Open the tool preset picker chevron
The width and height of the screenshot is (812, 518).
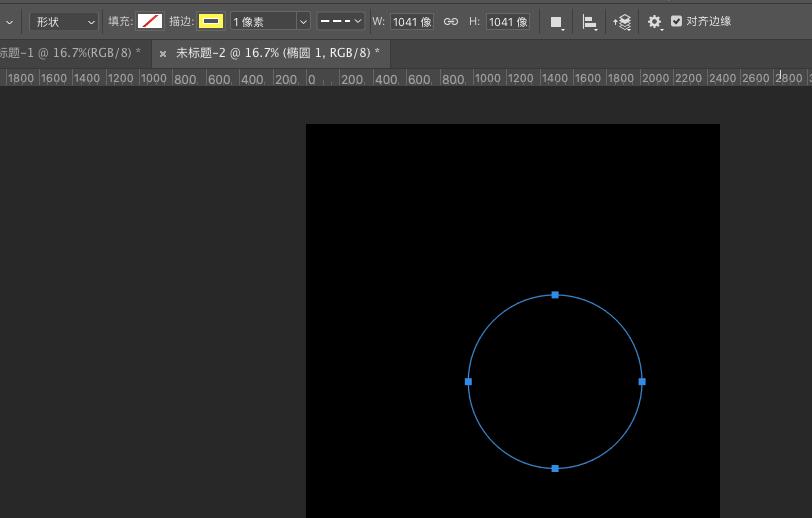pyautogui.click(x=9, y=22)
